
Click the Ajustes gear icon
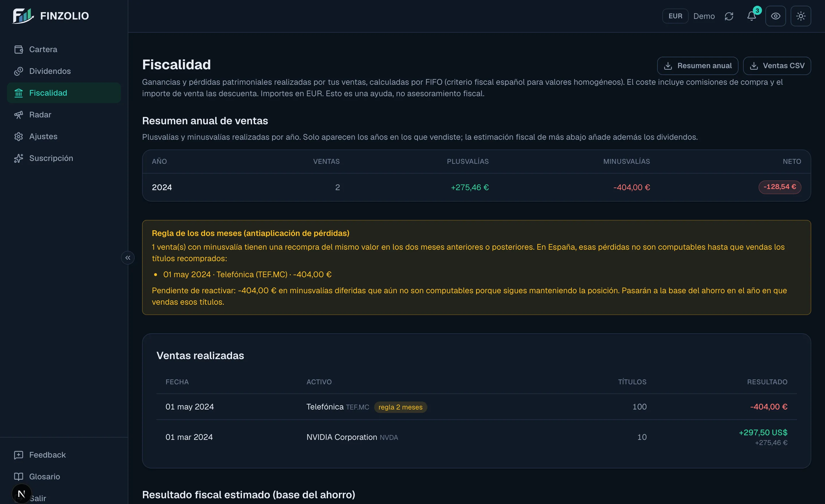[19, 136]
